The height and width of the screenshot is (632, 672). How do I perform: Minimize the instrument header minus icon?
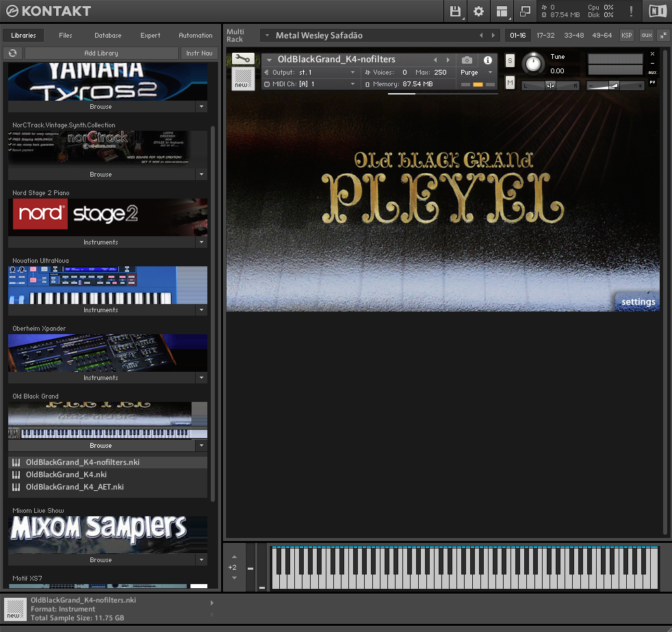pyautogui.click(x=652, y=63)
